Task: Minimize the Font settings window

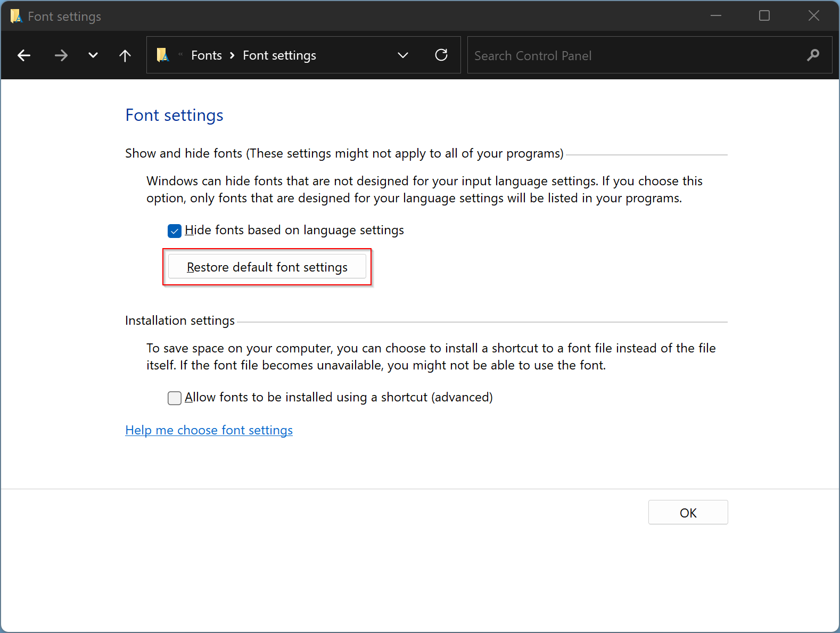Action: click(716, 15)
